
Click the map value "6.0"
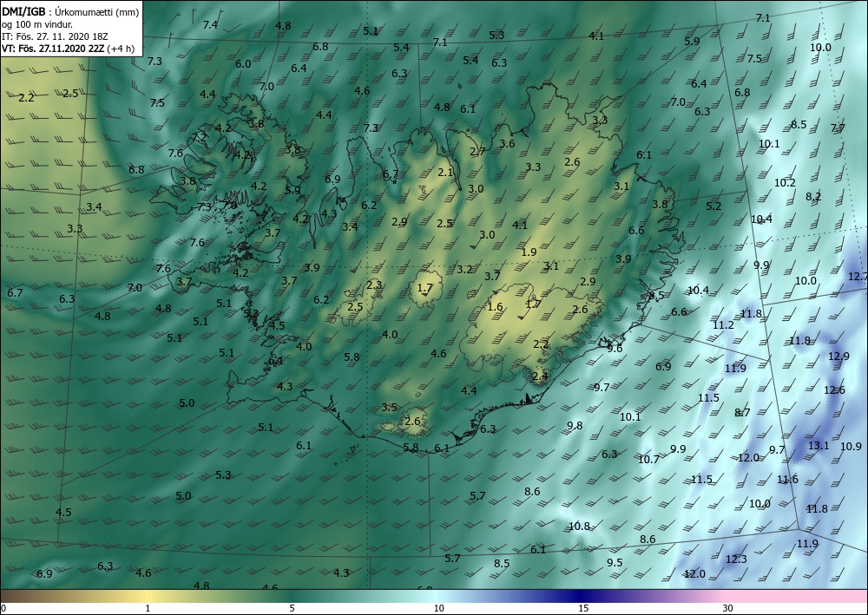[244, 63]
